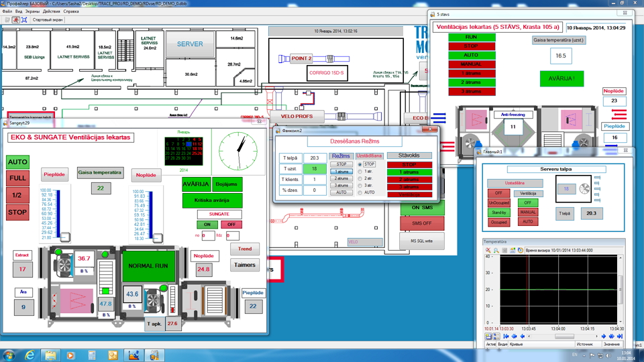Open the Экраны menu
644x362 pixels.
pos(33,11)
